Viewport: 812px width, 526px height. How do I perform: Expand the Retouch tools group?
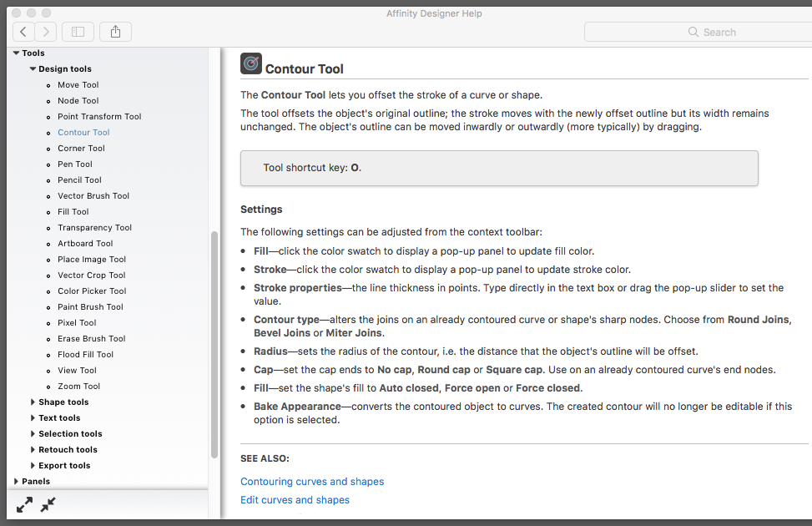(x=33, y=450)
